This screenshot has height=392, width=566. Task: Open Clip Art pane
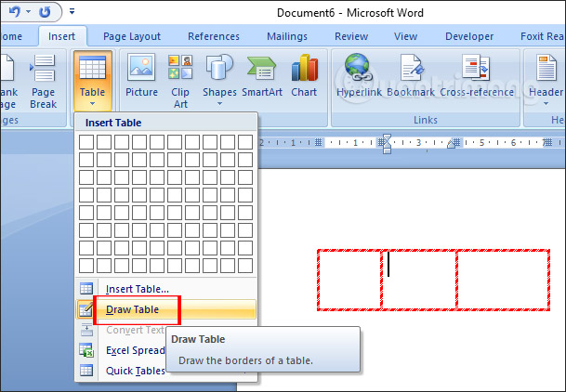pyautogui.click(x=180, y=82)
